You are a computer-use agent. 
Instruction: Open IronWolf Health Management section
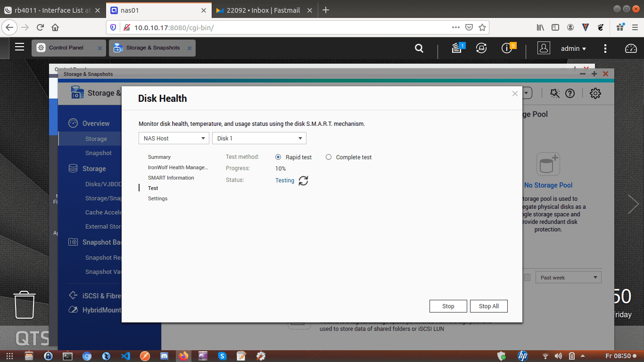(x=178, y=167)
